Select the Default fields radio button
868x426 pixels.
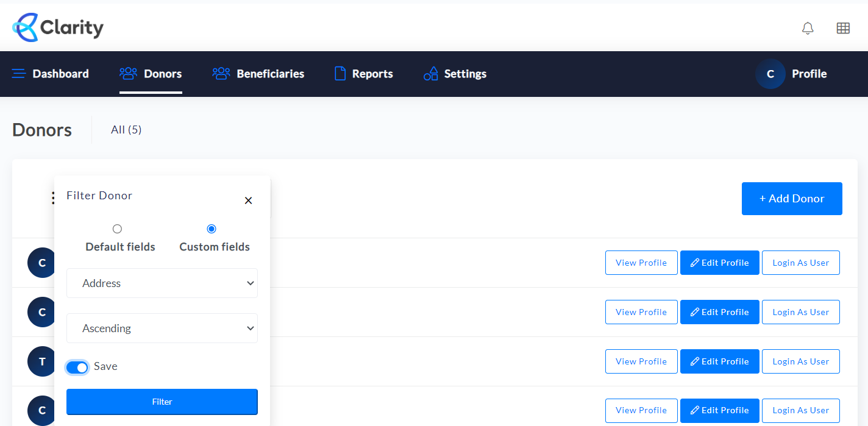(x=117, y=229)
